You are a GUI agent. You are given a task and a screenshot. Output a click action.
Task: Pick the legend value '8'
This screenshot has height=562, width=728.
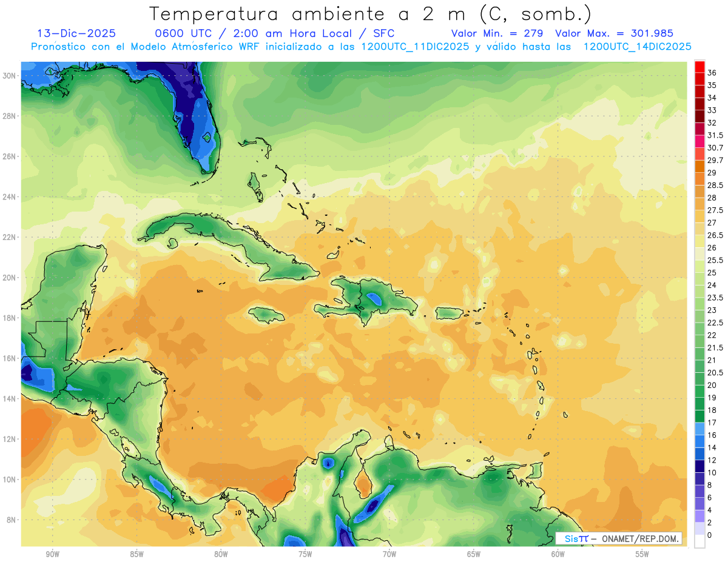(710, 485)
